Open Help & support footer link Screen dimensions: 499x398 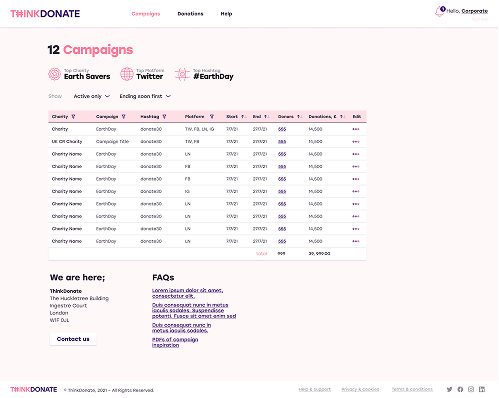[x=315, y=389]
